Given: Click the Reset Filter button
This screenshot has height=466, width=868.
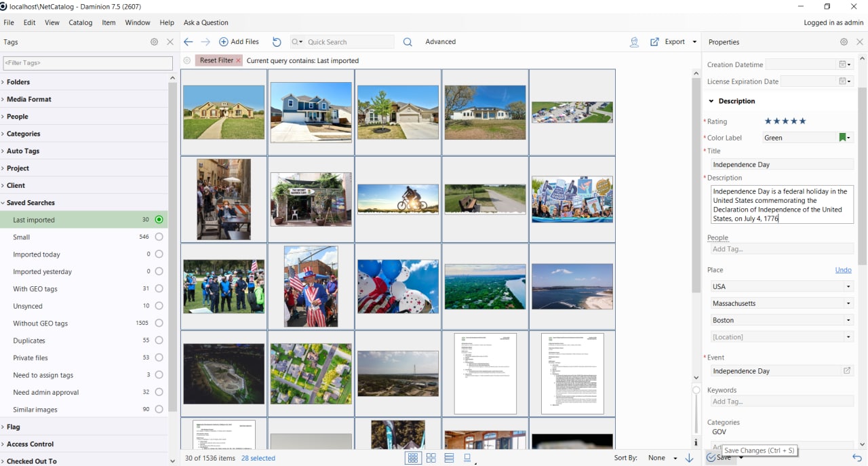Looking at the screenshot, I should pyautogui.click(x=220, y=60).
